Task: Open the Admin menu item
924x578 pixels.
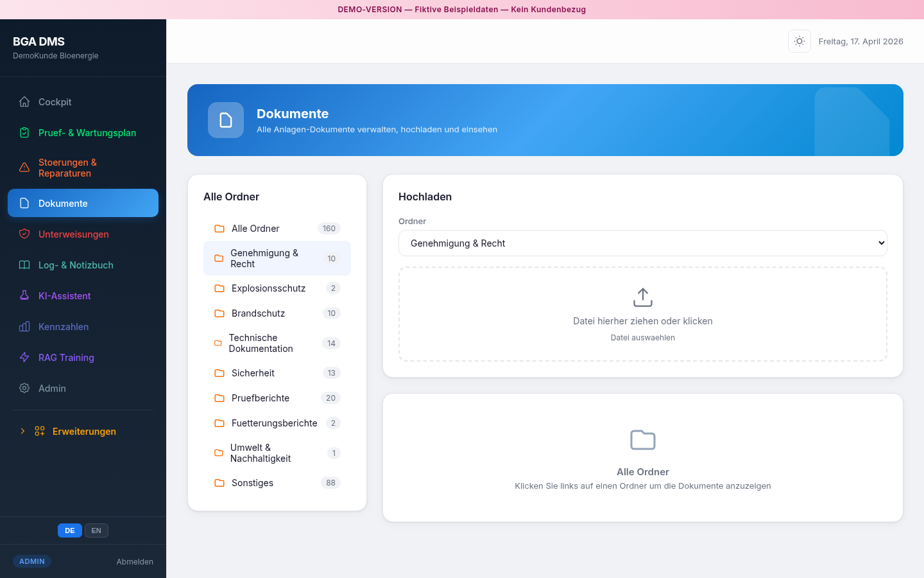Action: 52,389
